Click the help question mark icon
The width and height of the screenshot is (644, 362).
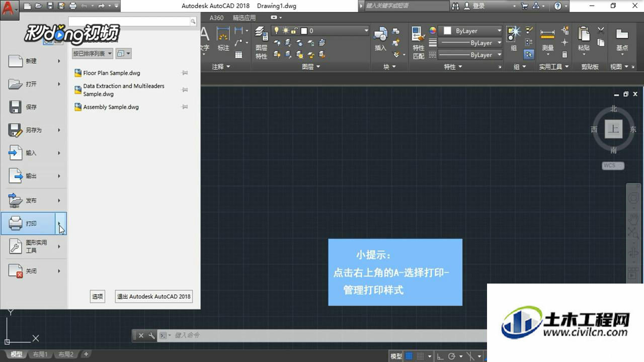(557, 6)
